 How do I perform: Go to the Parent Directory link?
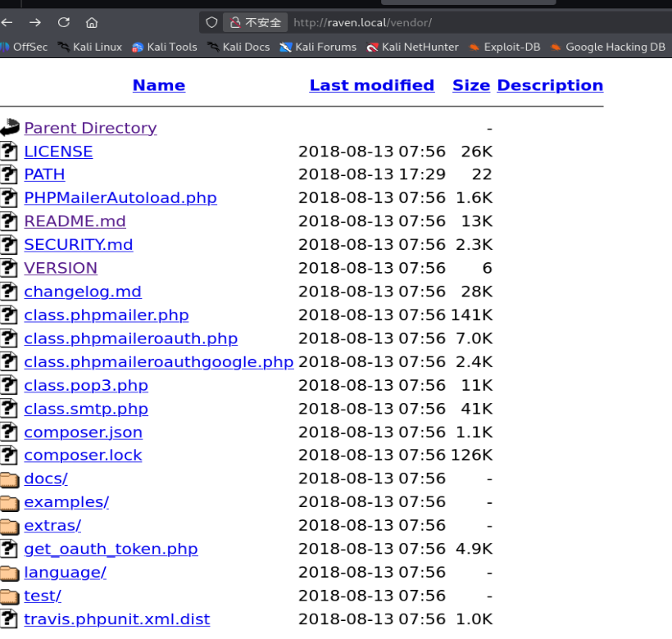90,128
